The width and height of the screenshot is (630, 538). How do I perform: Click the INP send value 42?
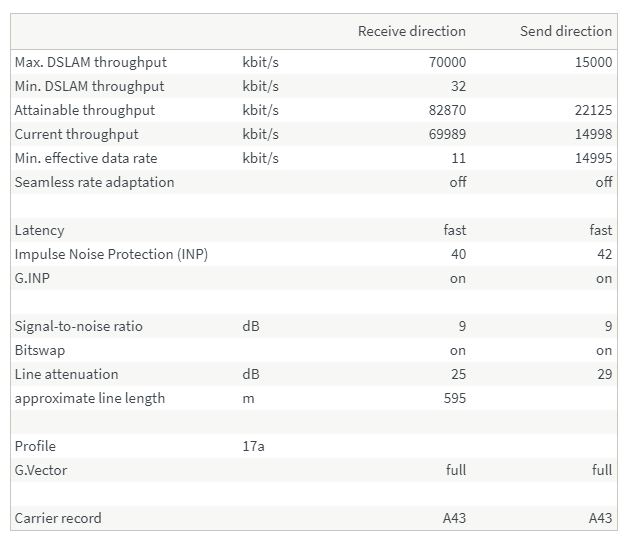coord(602,254)
